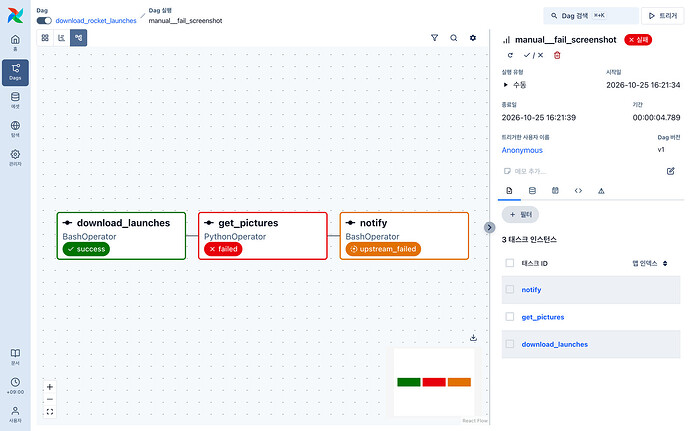This screenshot has height=431, width=690.
Task: Clear the Dag run with refresh icon
Action: coord(510,55)
